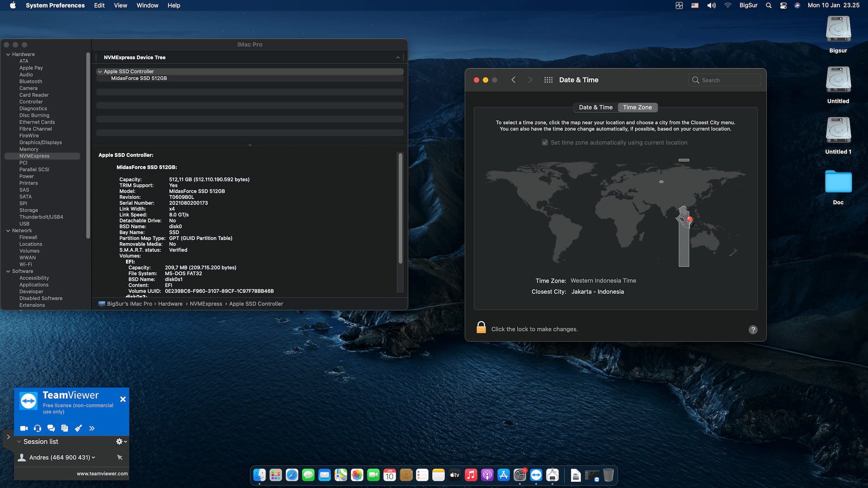868x488 pixels.
Task: Click the world map time zone selector
Action: click(x=615, y=212)
